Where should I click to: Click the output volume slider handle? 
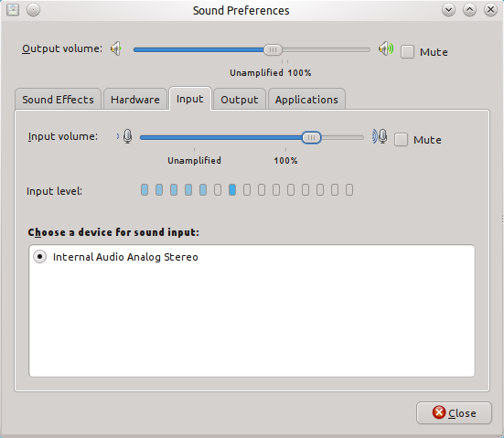click(273, 49)
